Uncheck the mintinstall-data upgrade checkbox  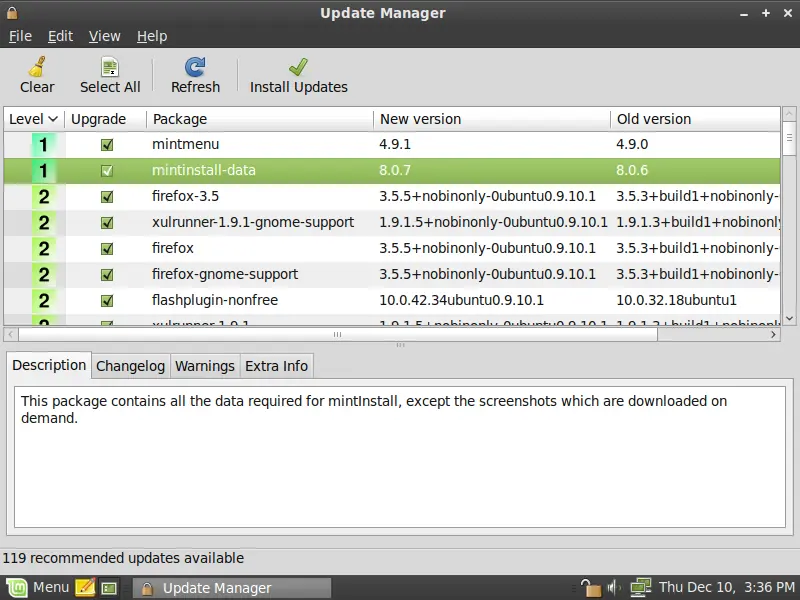pos(107,171)
